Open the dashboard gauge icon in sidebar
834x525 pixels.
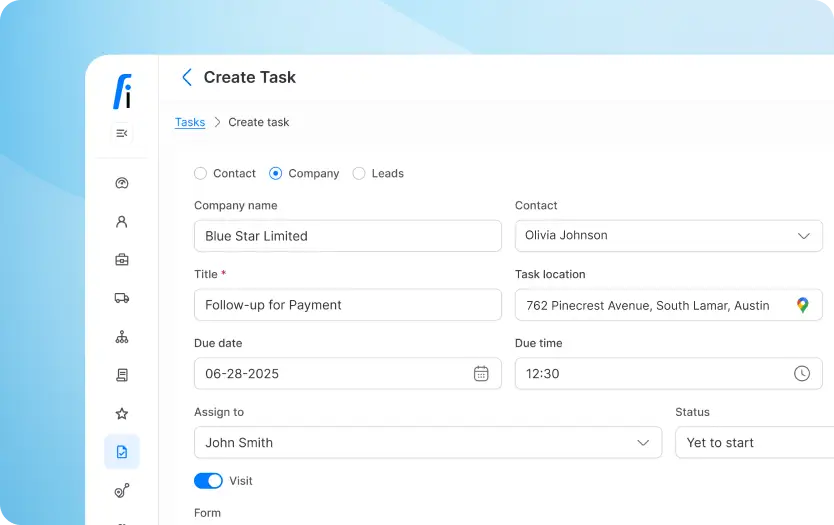pos(122,183)
